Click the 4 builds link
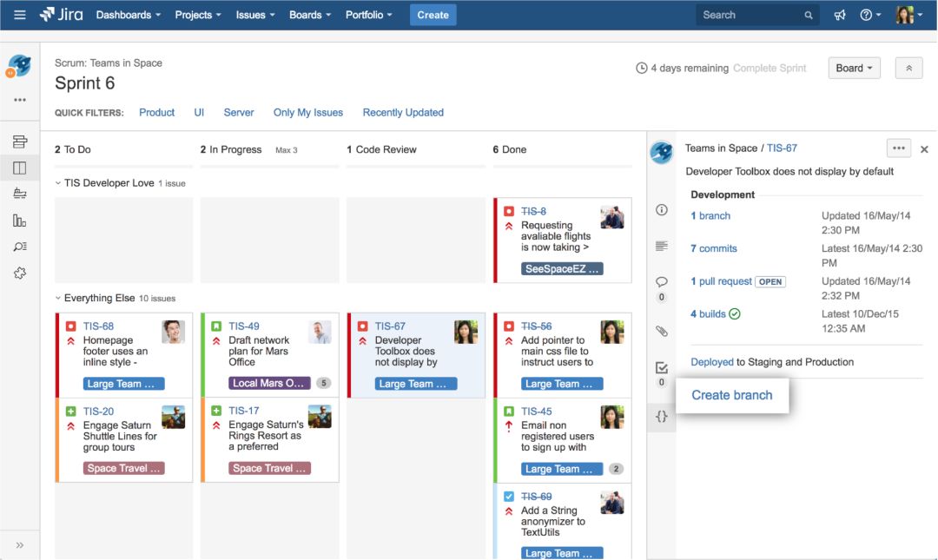This screenshot has width=938, height=560. tap(709, 314)
